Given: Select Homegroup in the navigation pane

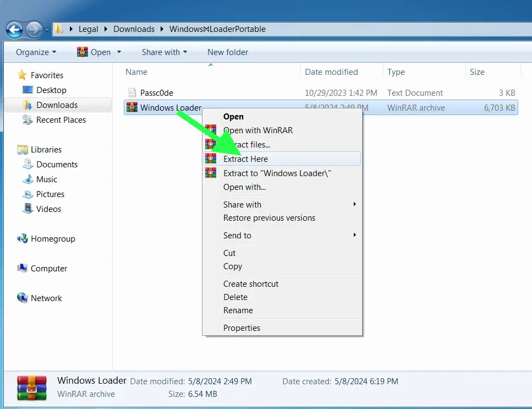Looking at the screenshot, I should [52, 238].
